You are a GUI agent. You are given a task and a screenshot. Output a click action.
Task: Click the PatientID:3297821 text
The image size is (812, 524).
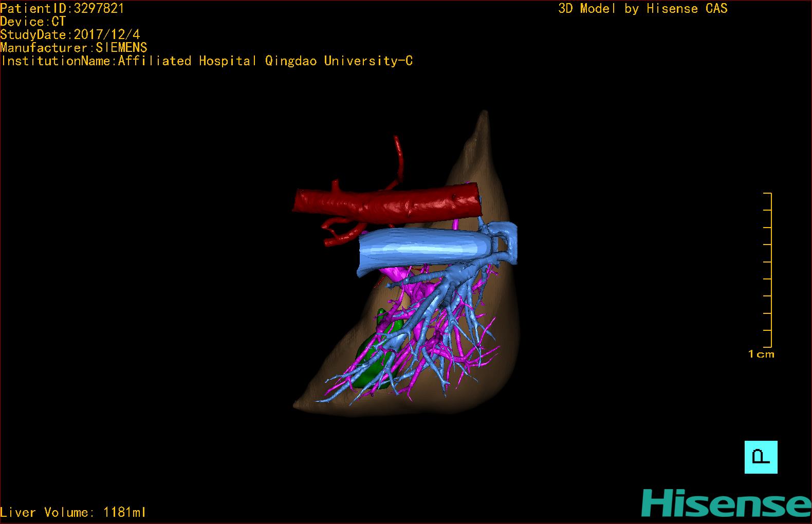click(x=62, y=8)
